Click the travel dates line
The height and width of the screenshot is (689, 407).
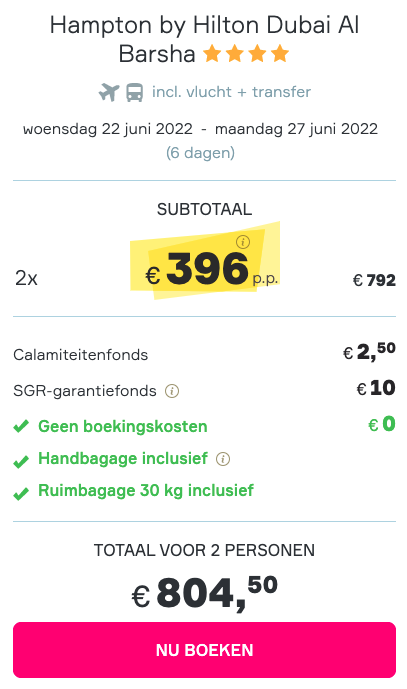pos(200,129)
